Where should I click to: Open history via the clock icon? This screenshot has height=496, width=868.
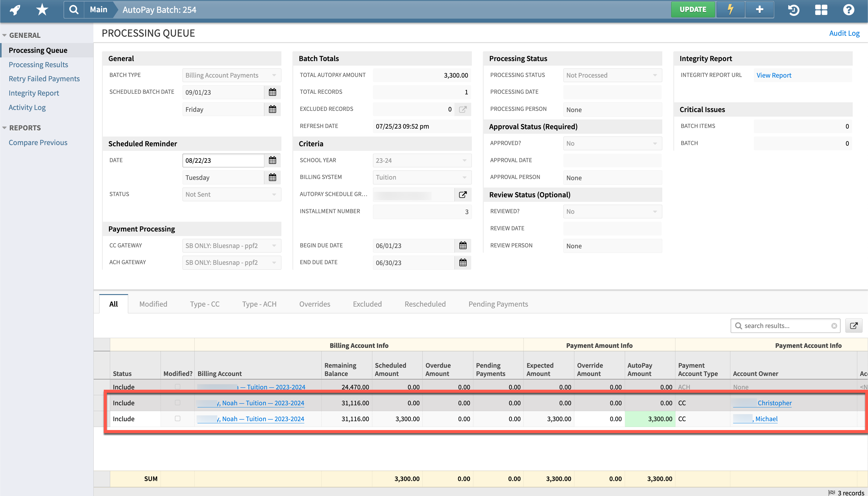[x=794, y=10]
